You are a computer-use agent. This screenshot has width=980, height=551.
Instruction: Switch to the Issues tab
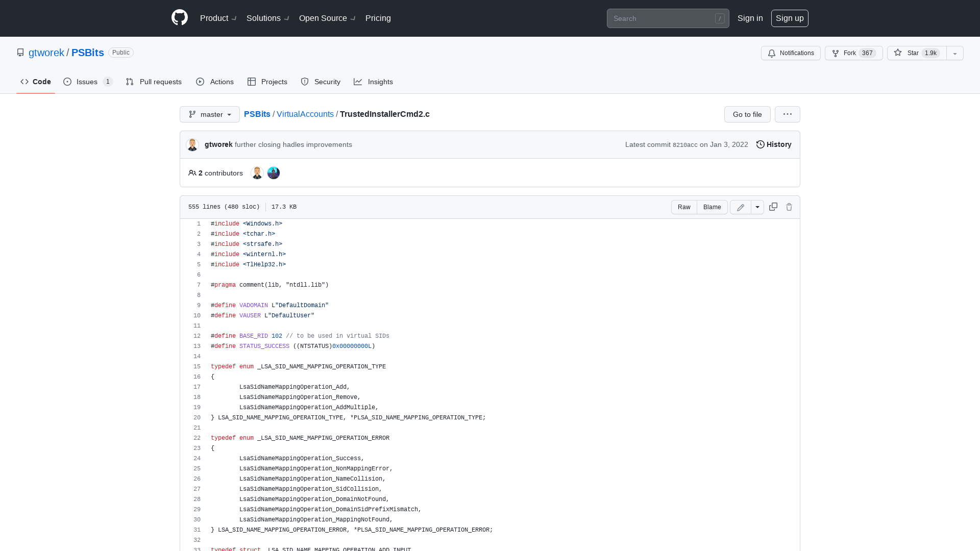[x=88, y=82]
